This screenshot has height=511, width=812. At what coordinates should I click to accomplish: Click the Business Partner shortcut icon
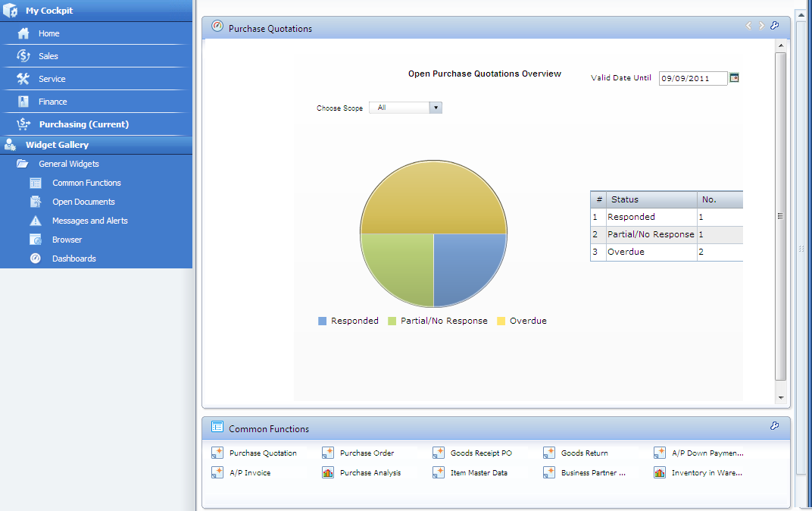[549, 472]
